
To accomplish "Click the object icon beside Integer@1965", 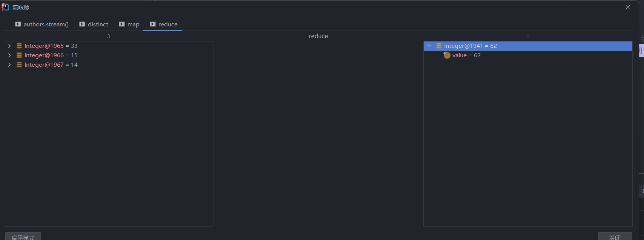I will click(19, 46).
